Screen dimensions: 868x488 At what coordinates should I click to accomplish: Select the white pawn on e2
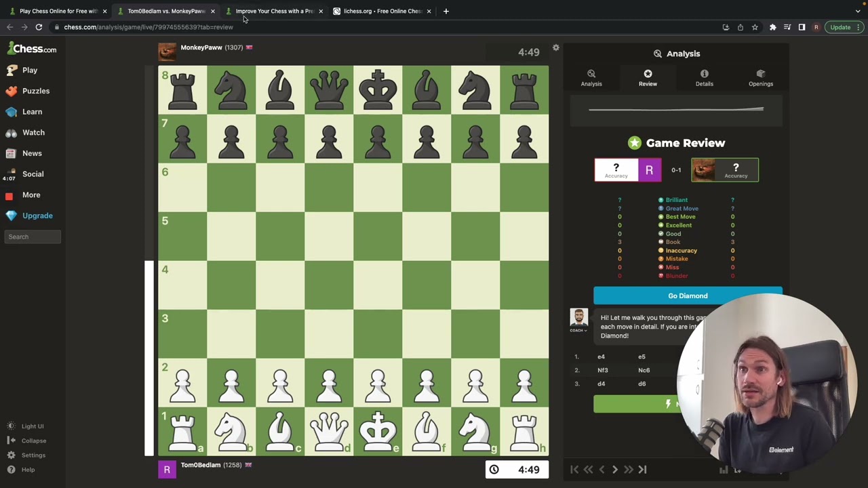click(378, 382)
